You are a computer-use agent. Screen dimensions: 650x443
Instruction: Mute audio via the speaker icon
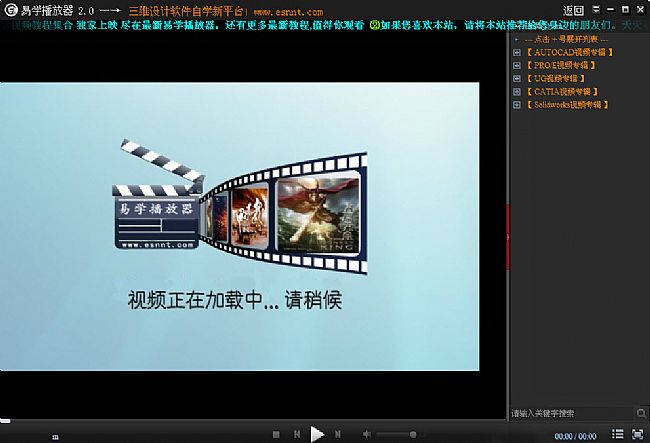[x=366, y=434]
